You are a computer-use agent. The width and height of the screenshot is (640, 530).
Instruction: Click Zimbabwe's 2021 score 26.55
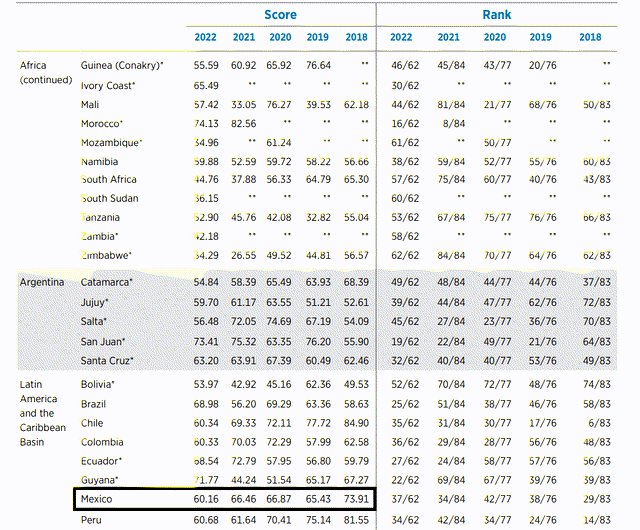coord(243,256)
